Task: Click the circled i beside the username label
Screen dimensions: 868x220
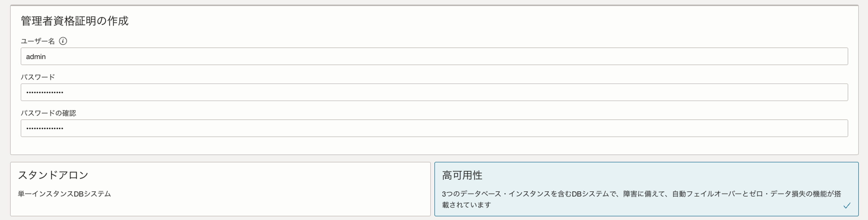Action: (63, 41)
